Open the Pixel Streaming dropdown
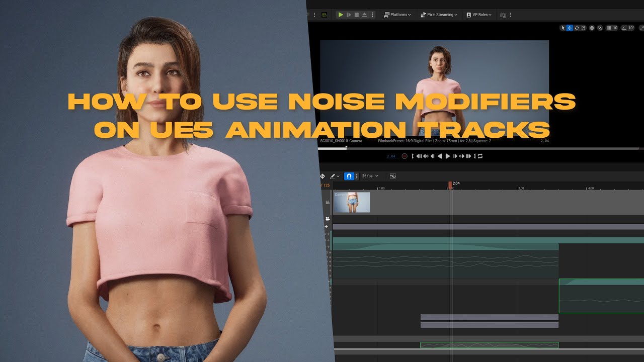This screenshot has width=644, height=362. [439, 15]
